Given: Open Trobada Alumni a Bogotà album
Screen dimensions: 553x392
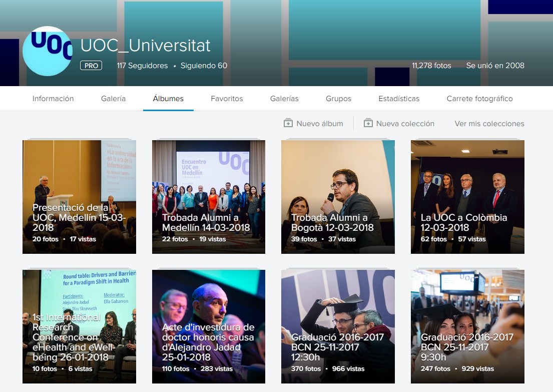Looking at the screenshot, I should point(338,197).
